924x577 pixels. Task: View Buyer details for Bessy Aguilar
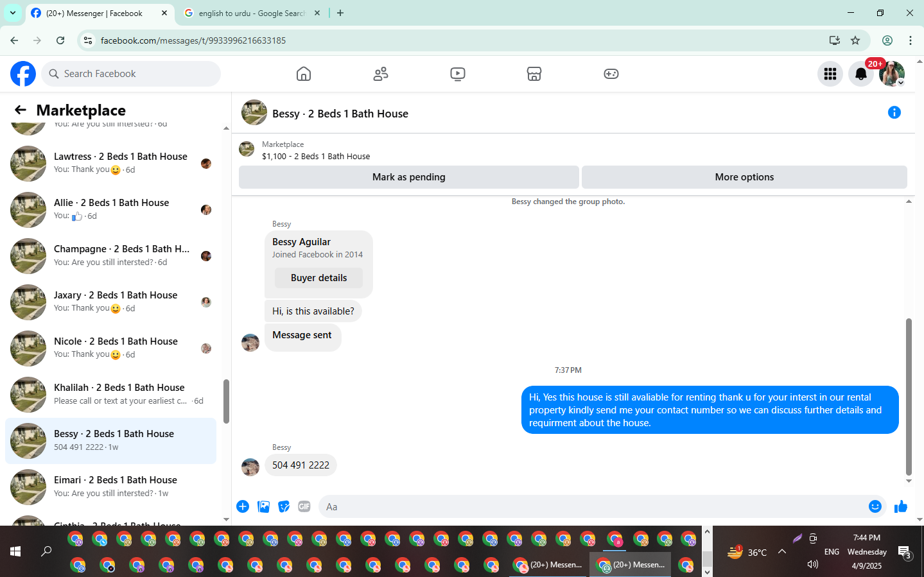pos(318,278)
